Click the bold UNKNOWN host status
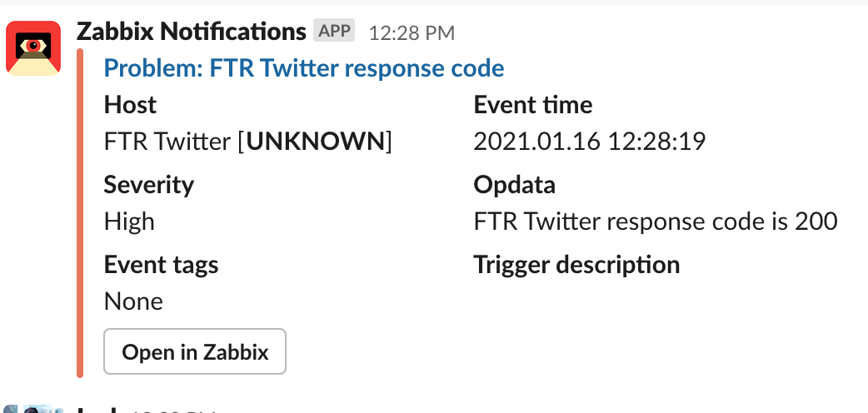Viewport: 868px width, 413px height. (317, 142)
